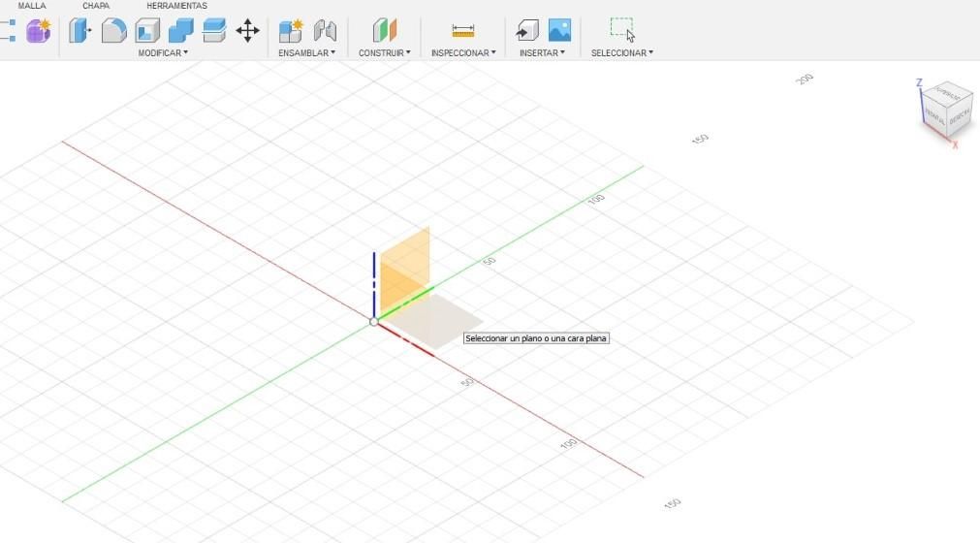Open the HERRAMIENTAS tab

pos(176,6)
